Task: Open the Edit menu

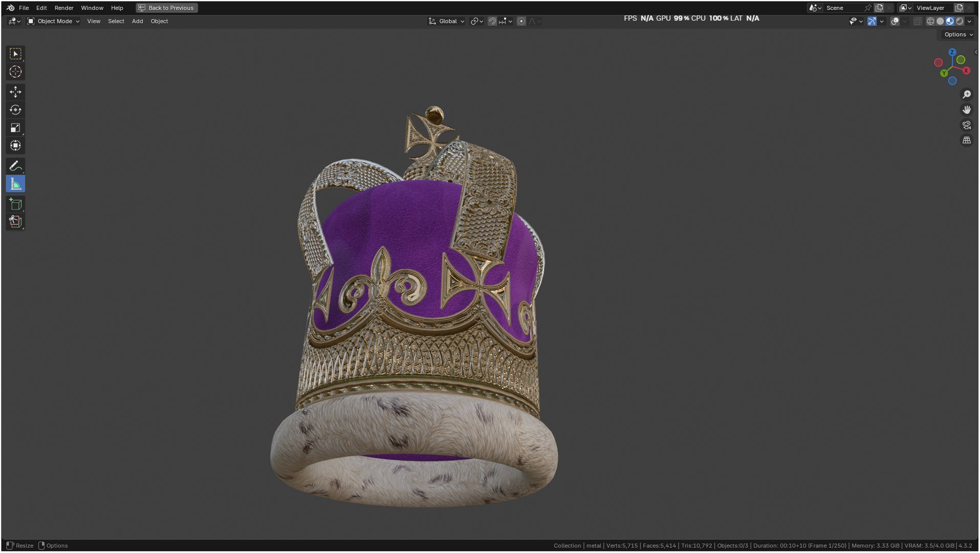Action: click(x=41, y=8)
